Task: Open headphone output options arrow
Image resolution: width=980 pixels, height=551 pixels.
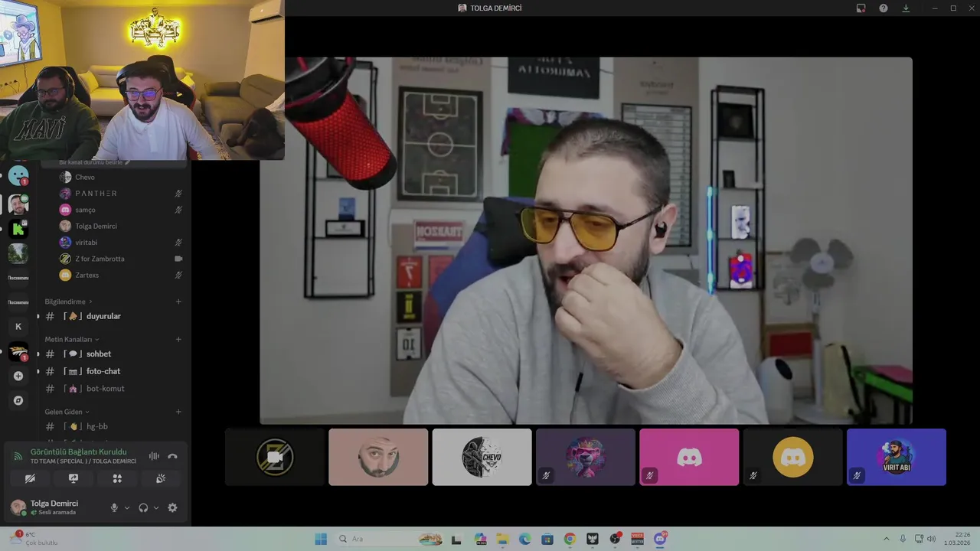Action: click(x=156, y=507)
